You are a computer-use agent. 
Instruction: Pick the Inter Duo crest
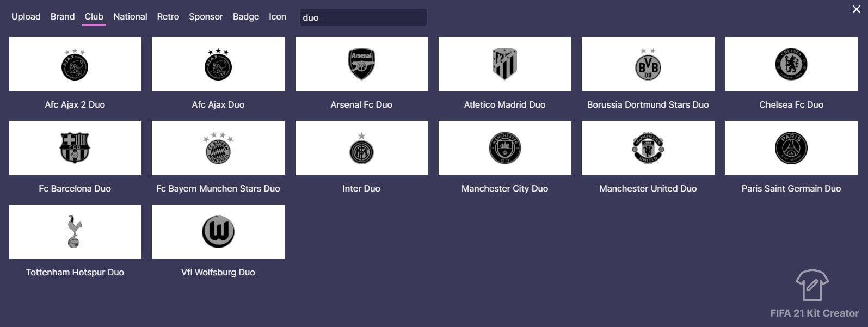tap(361, 147)
